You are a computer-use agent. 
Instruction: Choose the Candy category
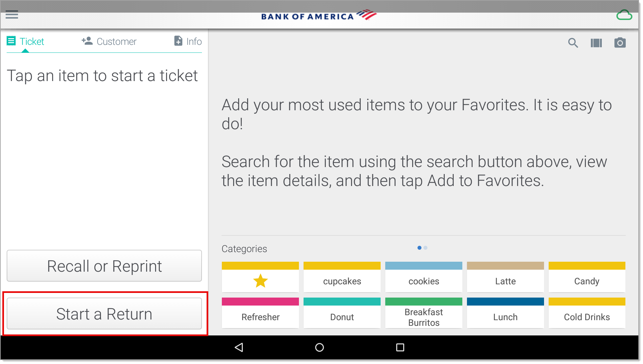587,277
